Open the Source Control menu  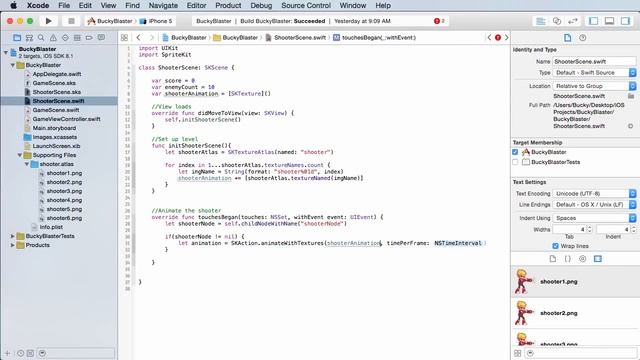306,5
